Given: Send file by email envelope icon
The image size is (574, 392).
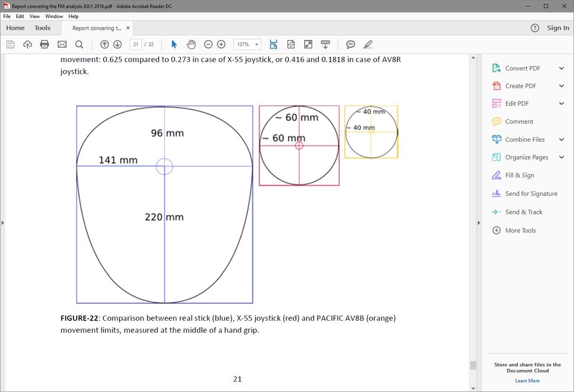Looking at the screenshot, I should coord(62,44).
